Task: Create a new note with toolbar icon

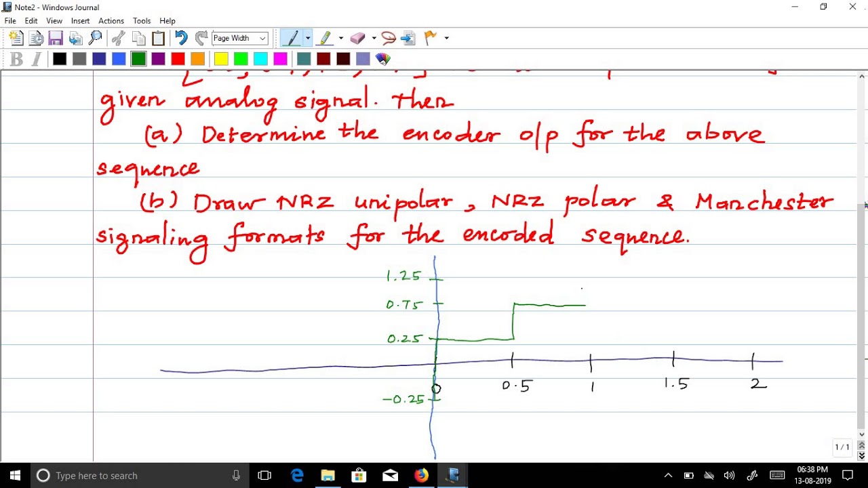Action: click(16, 38)
